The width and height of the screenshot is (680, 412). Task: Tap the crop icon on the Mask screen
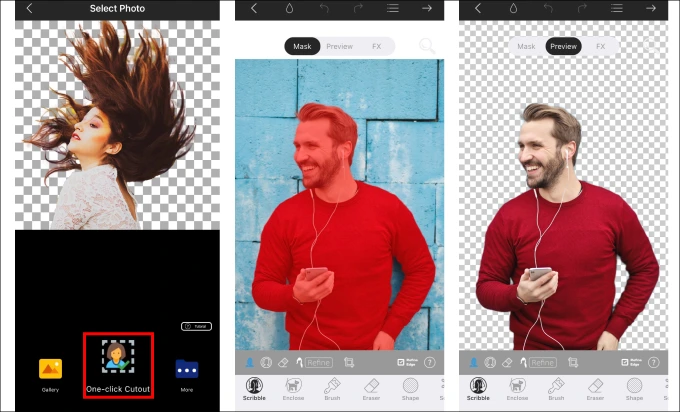pos(349,363)
